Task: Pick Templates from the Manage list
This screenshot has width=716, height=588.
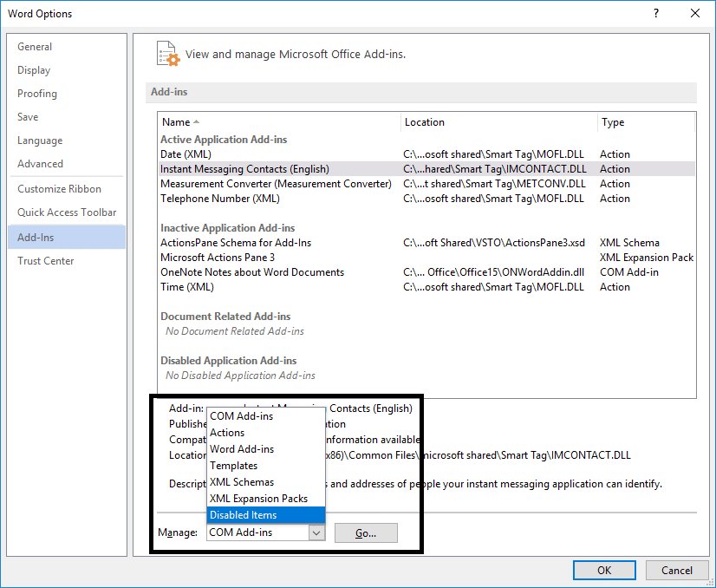Action: tap(265, 466)
